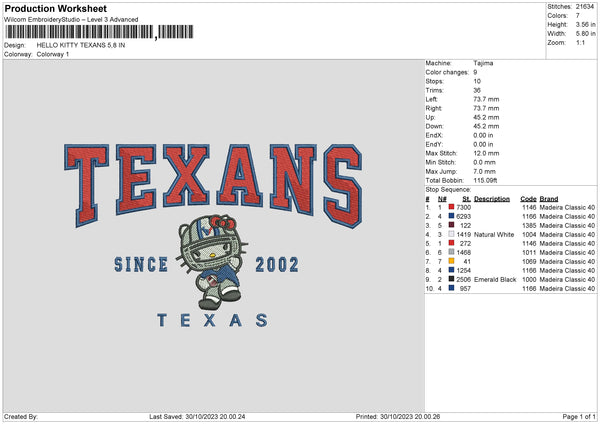The width and height of the screenshot is (600, 424).
Task: Click the blue TEXAS lettering below Kitty
Action: [x=212, y=320]
